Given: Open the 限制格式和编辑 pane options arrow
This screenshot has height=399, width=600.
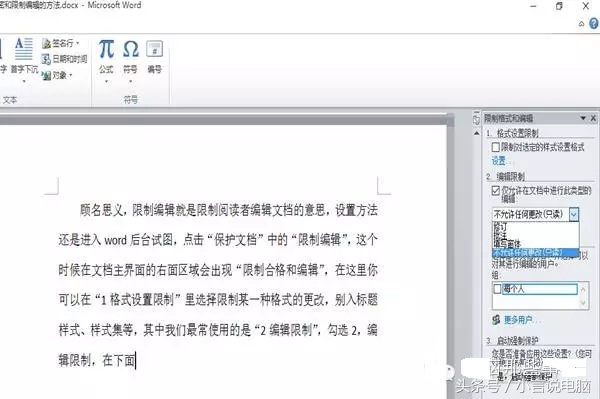Looking at the screenshot, I should click(583, 118).
